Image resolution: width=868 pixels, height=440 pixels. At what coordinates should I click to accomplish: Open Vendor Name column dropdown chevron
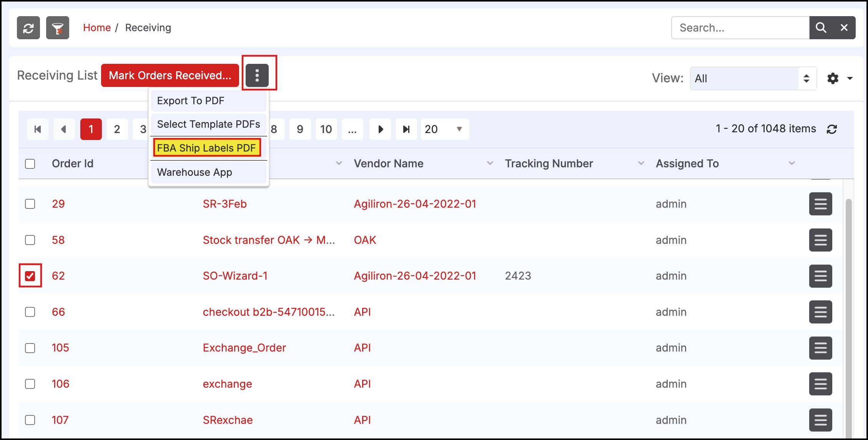(490, 163)
